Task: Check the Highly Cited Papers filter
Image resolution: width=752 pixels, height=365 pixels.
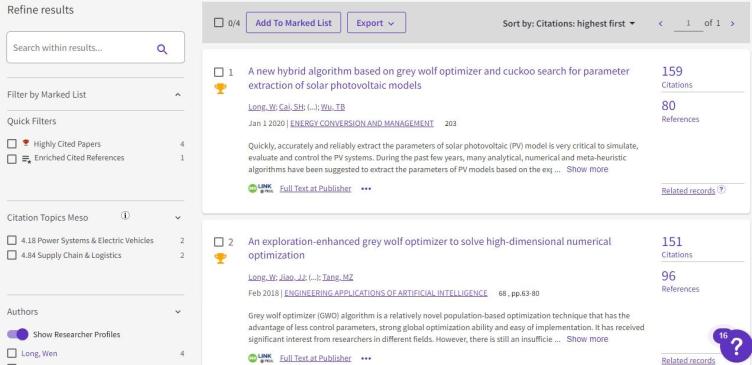Action: pyautogui.click(x=12, y=144)
